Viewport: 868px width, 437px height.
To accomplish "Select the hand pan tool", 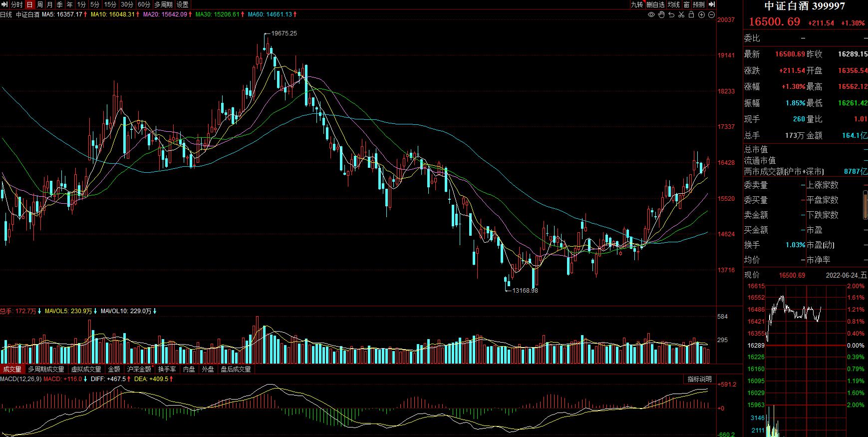I will pyautogui.click(x=661, y=15).
